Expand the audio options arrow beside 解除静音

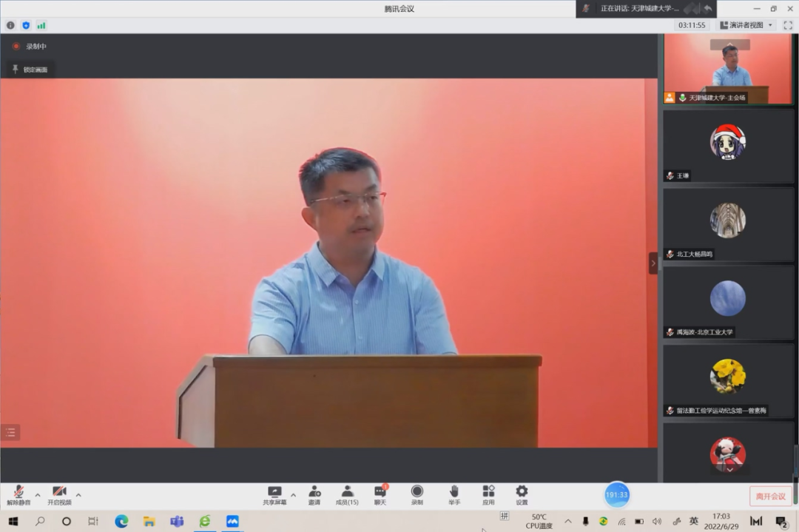(x=38, y=495)
